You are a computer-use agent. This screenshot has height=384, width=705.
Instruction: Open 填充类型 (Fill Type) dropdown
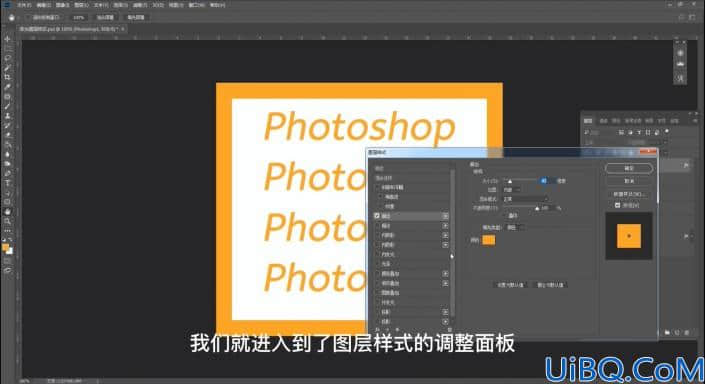(515, 228)
